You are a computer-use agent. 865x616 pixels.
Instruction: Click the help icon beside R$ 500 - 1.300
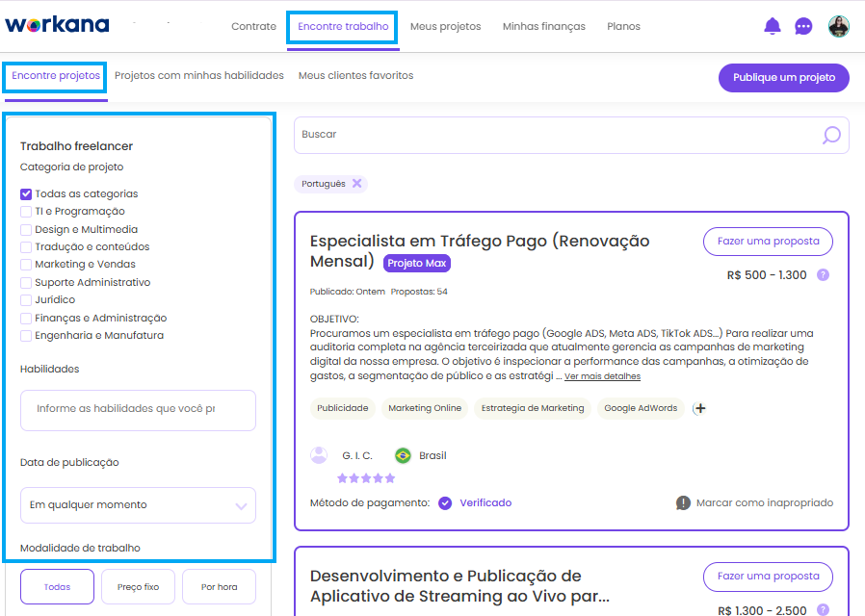[x=823, y=275]
